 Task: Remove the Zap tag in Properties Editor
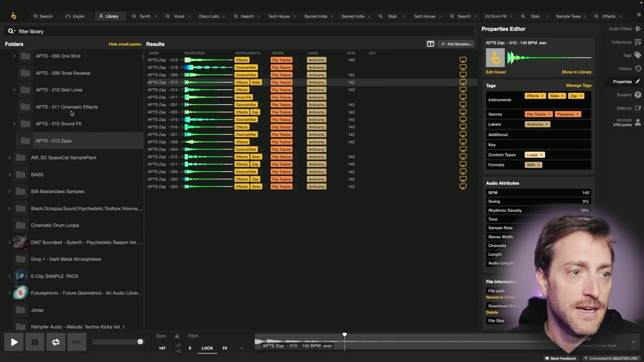click(580, 96)
